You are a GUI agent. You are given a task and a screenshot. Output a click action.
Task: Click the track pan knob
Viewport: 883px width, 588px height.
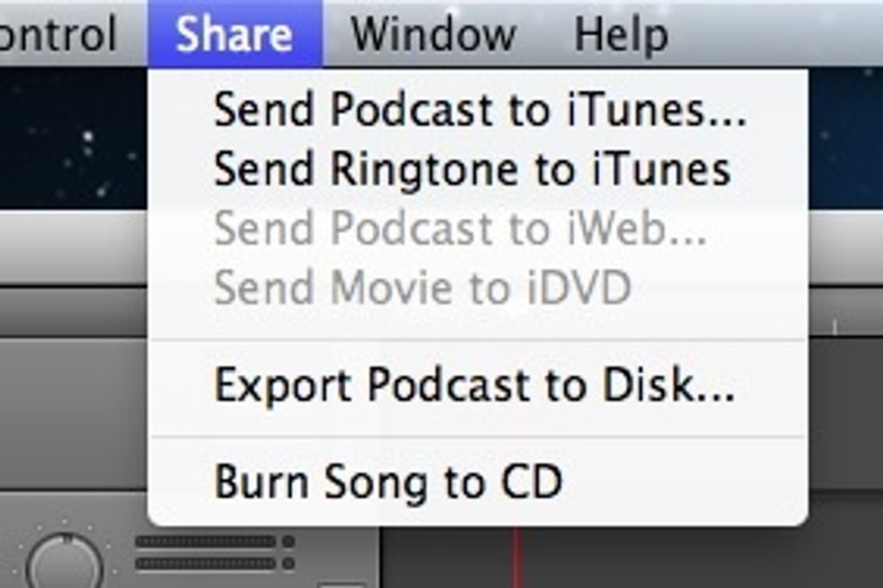pos(65,563)
